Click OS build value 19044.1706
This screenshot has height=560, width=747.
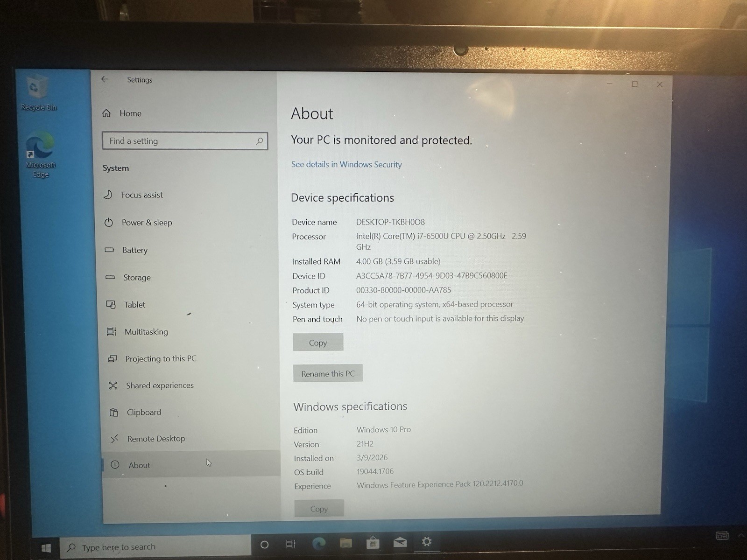coord(375,471)
